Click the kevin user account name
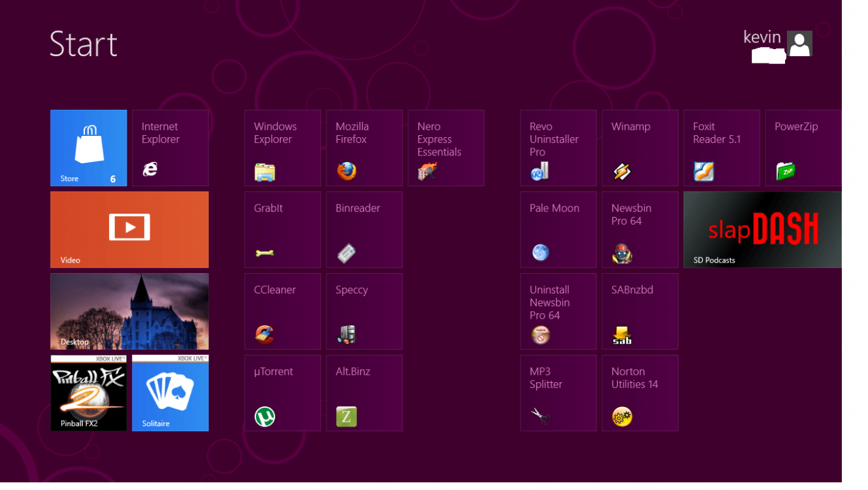Screen dimensions: 868x490 762,37
